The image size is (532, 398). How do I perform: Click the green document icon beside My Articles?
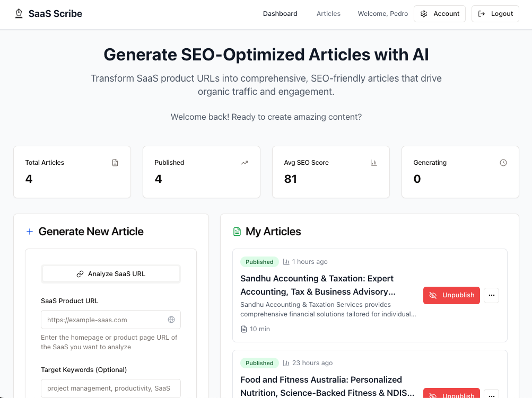pos(237,232)
